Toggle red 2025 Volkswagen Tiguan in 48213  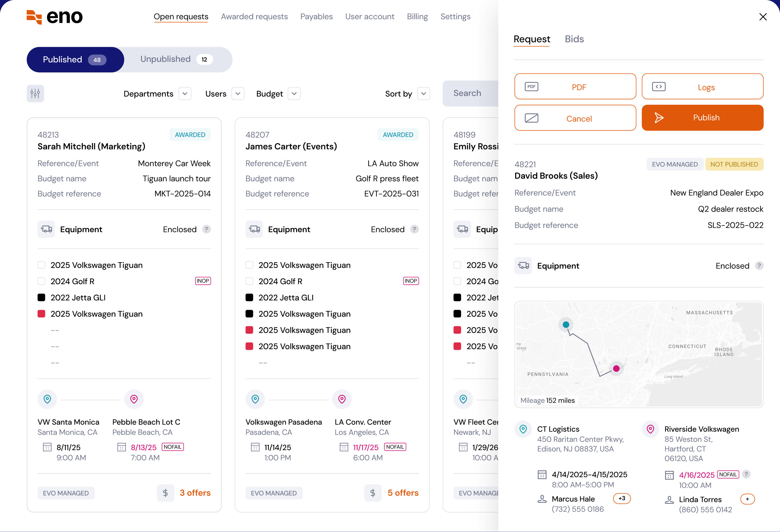tap(41, 314)
